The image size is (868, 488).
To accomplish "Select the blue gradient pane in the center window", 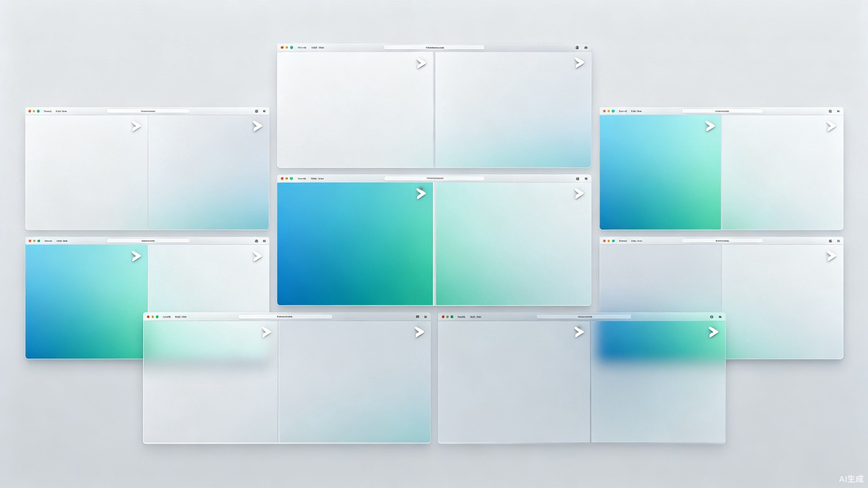I will coord(355,244).
